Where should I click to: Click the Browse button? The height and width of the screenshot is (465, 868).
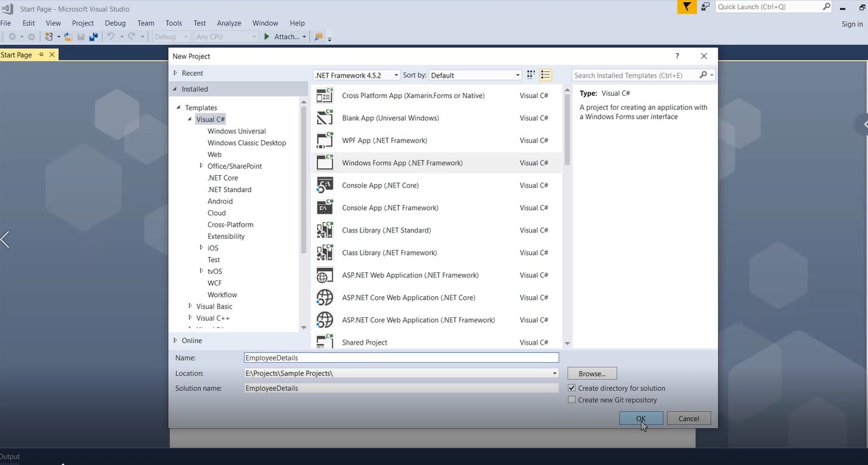click(591, 373)
